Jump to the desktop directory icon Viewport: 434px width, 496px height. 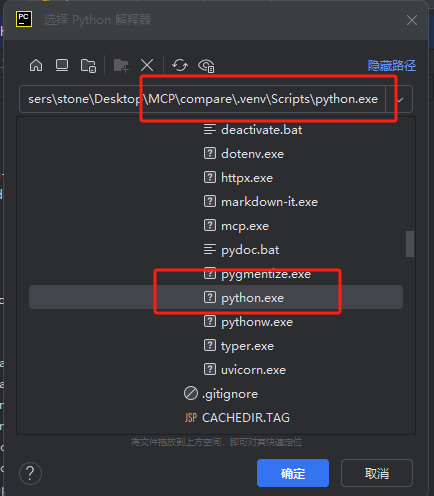pos(62,65)
